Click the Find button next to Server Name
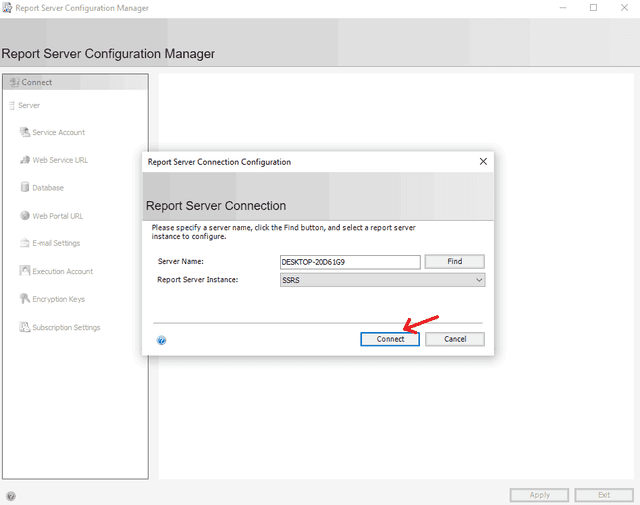The image size is (640, 505). (454, 261)
